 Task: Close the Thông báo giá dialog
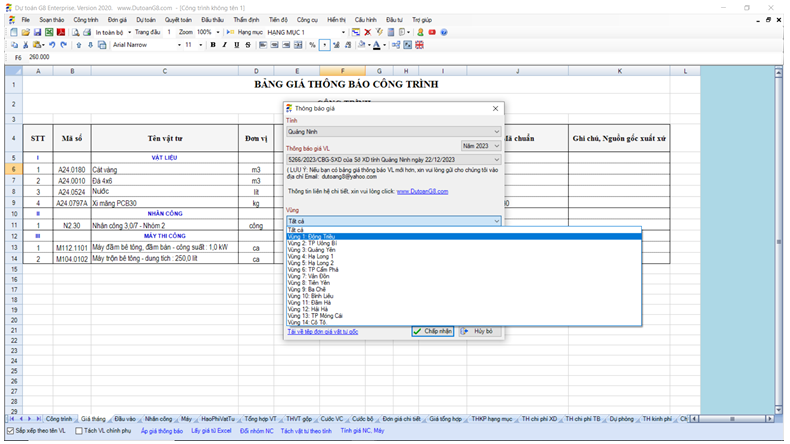point(495,108)
